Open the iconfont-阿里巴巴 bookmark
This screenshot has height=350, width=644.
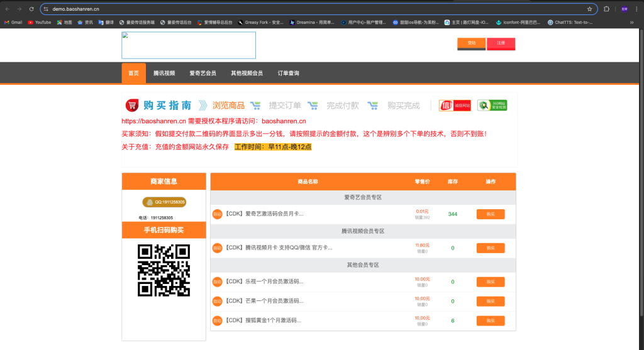click(x=518, y=23)
